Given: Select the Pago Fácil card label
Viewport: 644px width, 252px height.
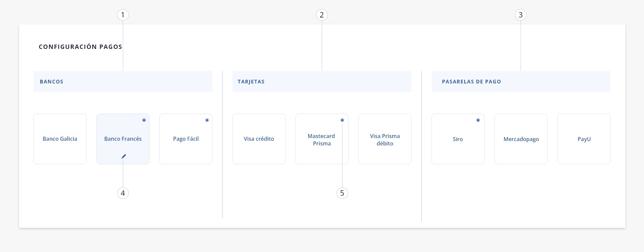Looking at the screenshot, I should 186,139.
